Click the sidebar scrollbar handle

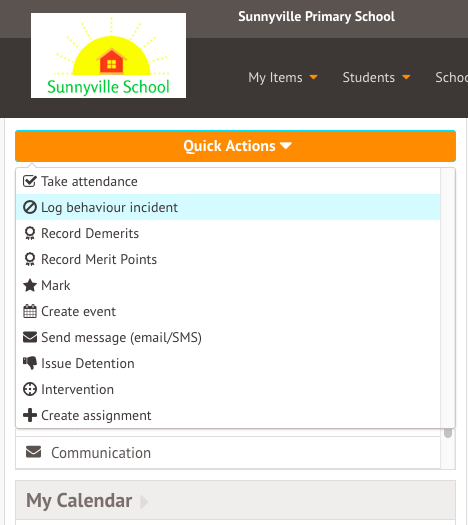tap(448, 433)
